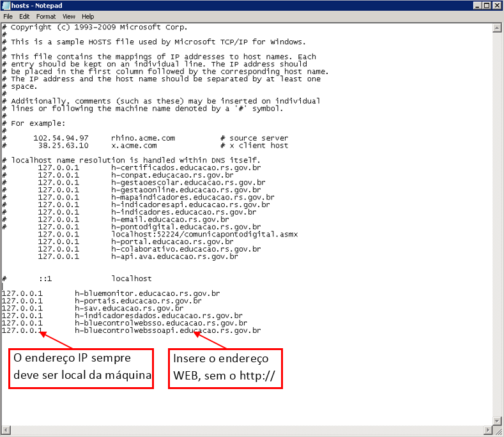Viewport: 504px width, 437px height.
Task: Click 'h-gestaoonline.educacao.rs.gov.br' entry
Action: [186, 190]
